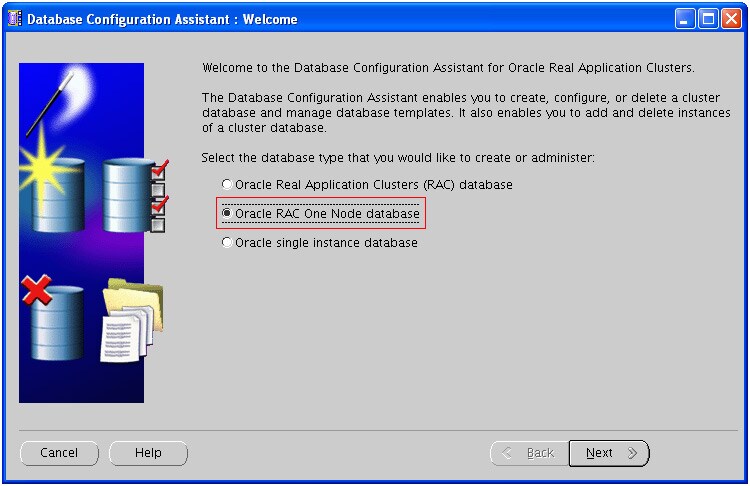This screenshot has width=750, height=486.
Task: Cancel the Database Configuration Assistant
Action: pos(59,453)
